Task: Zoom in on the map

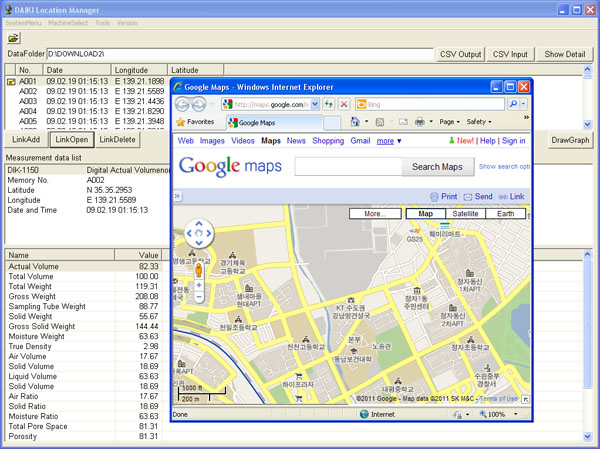Action: pyautogui.click(x=199, y=285)
